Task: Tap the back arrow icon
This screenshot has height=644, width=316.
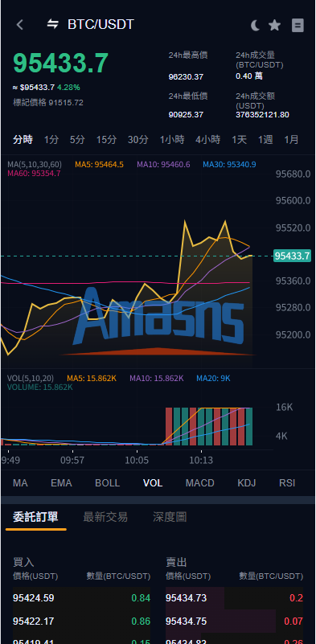Action: pos(20,25)
